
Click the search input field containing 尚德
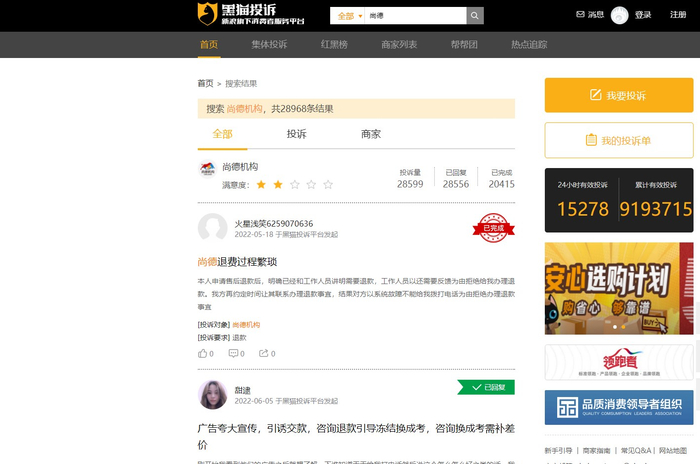(x=416, y=16)
